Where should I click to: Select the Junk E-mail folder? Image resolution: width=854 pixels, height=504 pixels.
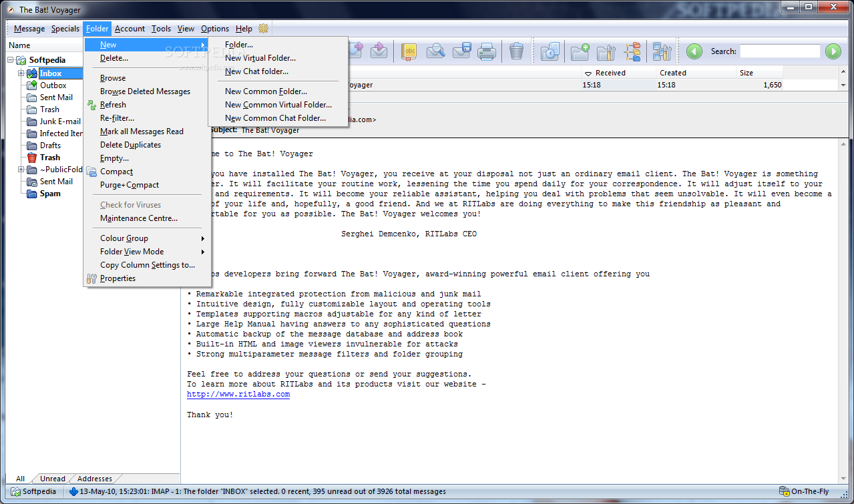[x=60, y=121]
